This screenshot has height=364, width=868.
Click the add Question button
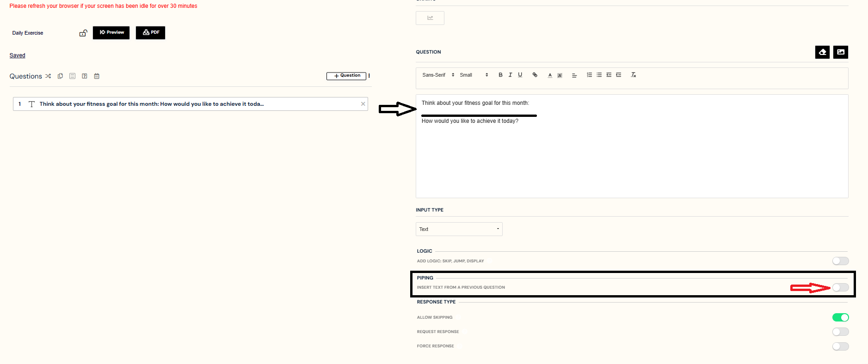coord(346,76)
